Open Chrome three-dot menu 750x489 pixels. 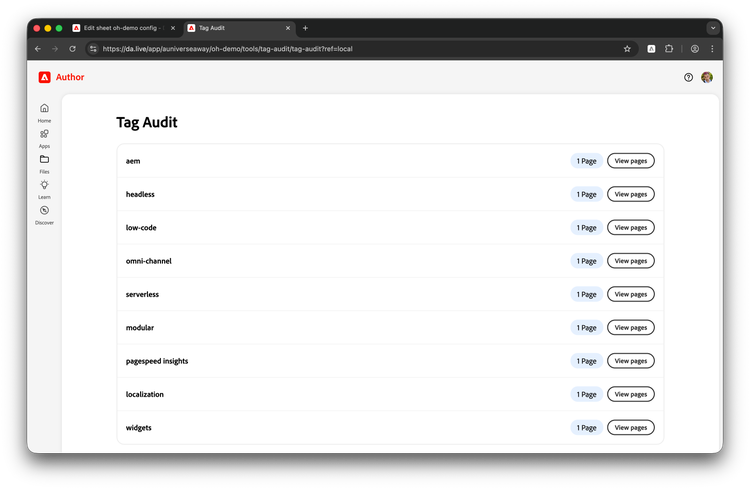[x=712, y=48]
